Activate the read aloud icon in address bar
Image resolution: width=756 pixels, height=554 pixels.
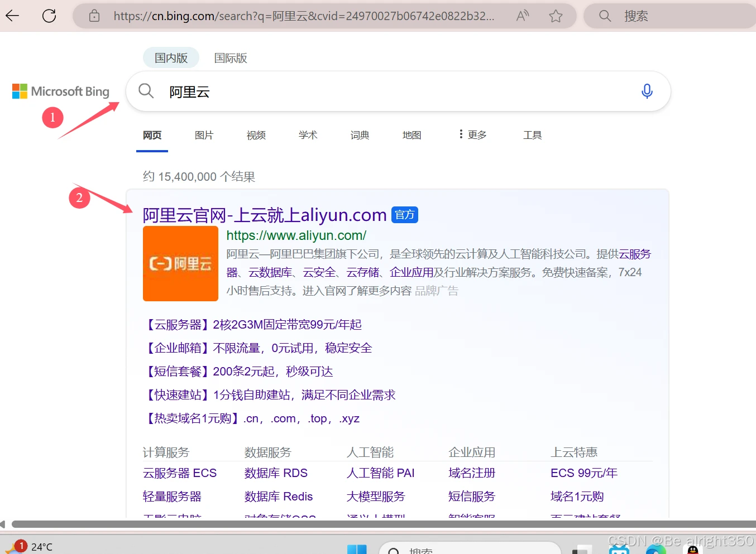[x=523, y=16]
